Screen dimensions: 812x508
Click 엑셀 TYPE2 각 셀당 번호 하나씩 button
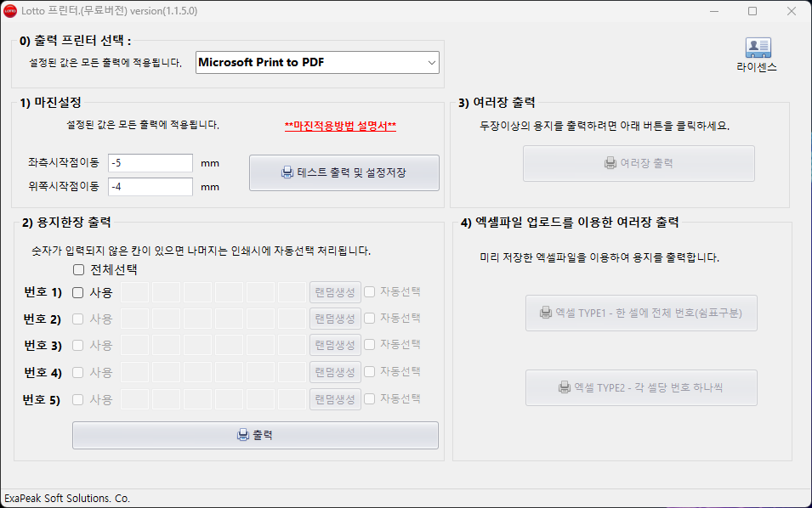641,387
